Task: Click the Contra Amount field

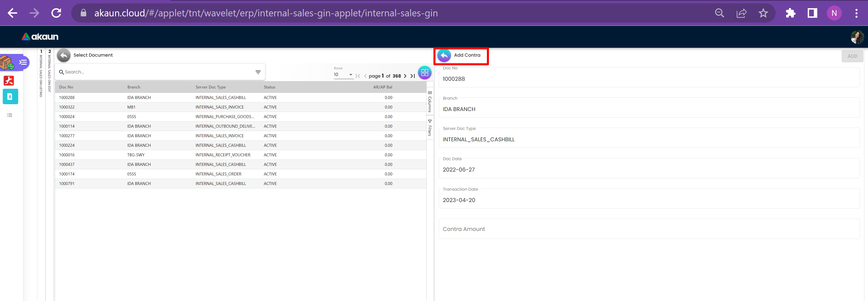Action: coord(649,229)
